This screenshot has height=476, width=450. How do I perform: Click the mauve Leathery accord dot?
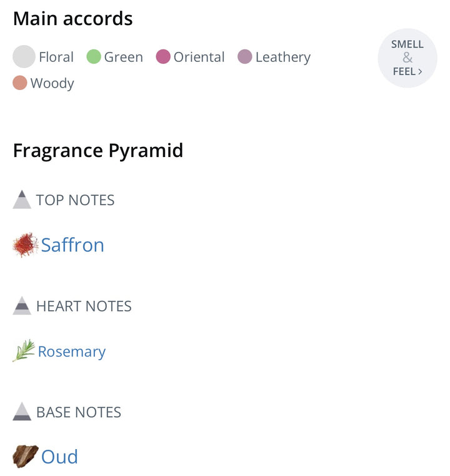[245, 57]
